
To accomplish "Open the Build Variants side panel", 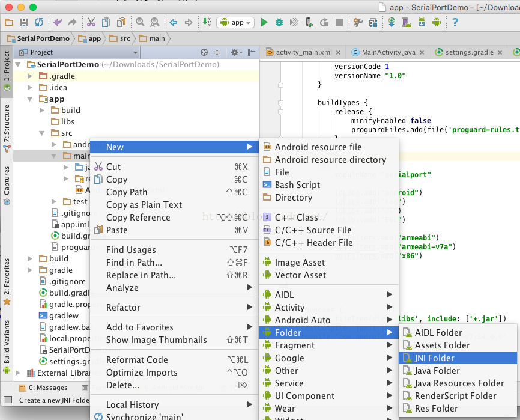I will pos(7,342).
